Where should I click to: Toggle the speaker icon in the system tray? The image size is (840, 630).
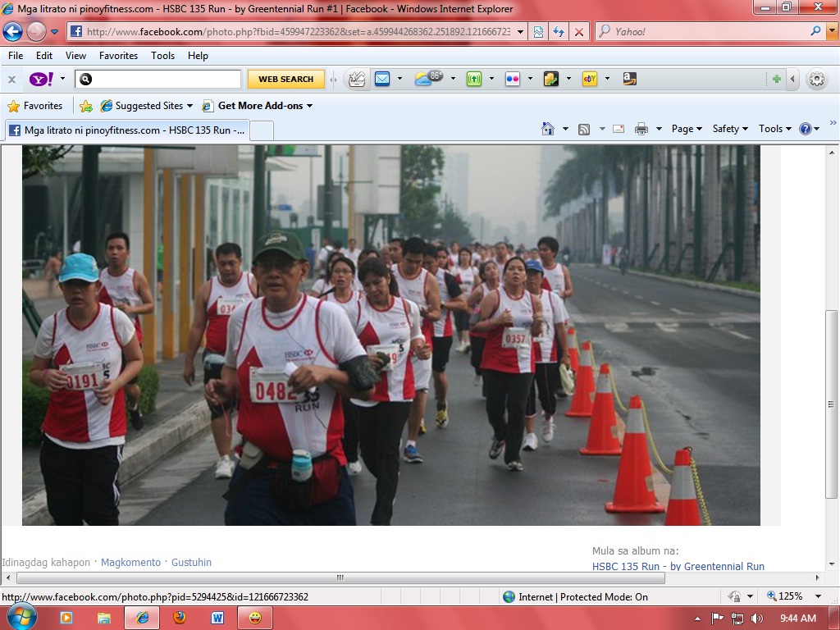point(759,618)
